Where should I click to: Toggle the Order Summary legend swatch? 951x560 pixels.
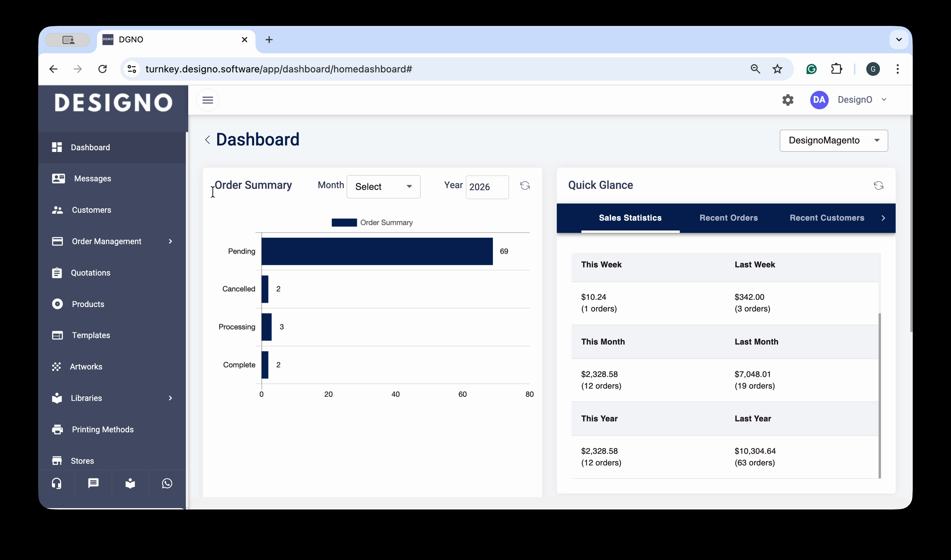coord(344,223)
